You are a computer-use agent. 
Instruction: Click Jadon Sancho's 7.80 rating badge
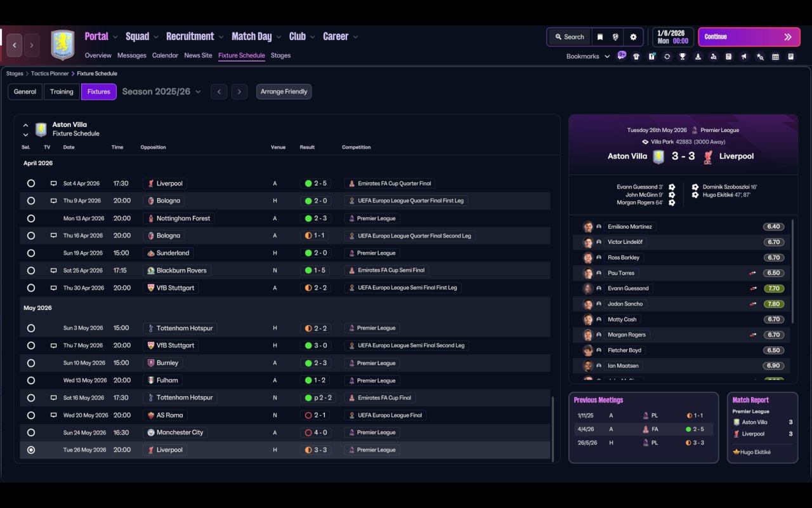click(x=774, y=304)
